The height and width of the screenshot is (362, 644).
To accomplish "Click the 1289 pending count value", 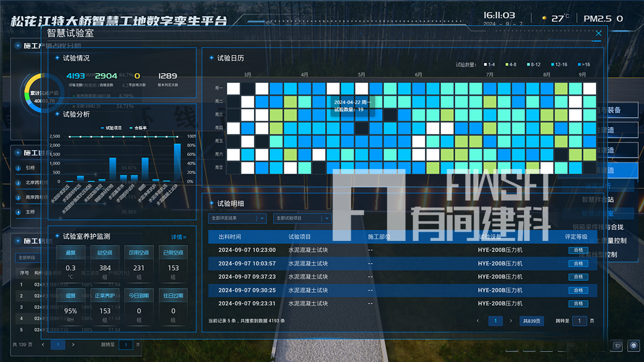I will click(x=167, y=76).
